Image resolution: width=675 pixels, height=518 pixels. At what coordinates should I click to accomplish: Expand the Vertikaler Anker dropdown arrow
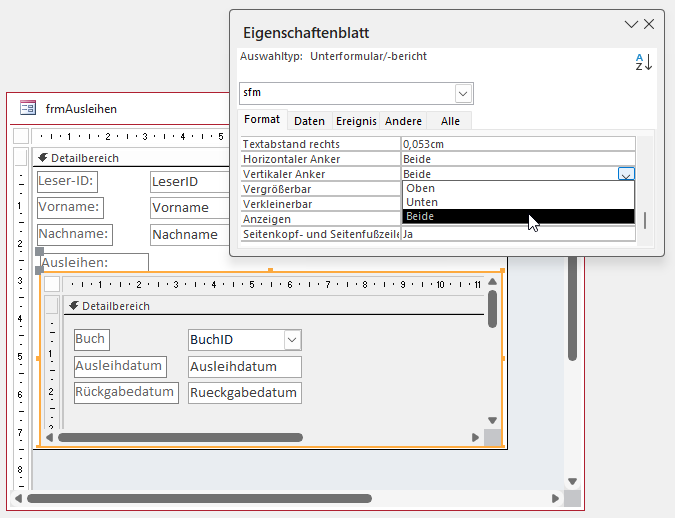point(625,174)
